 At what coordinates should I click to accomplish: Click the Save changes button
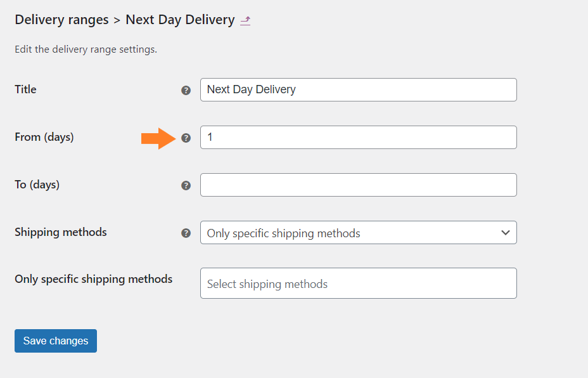coord(56,341)
